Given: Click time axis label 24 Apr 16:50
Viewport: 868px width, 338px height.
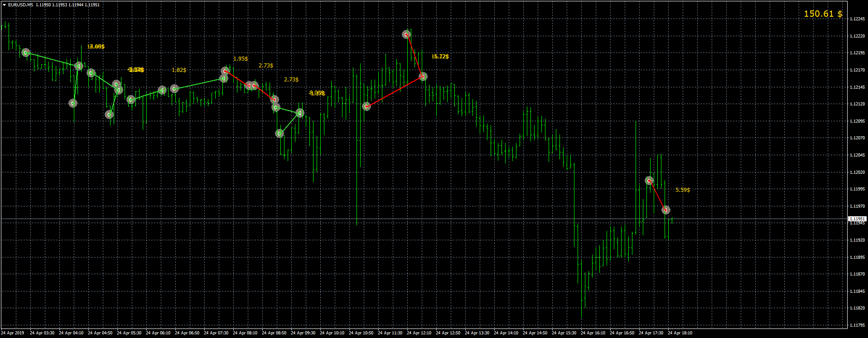Looking at the screenshot, I should pos(622,333).
